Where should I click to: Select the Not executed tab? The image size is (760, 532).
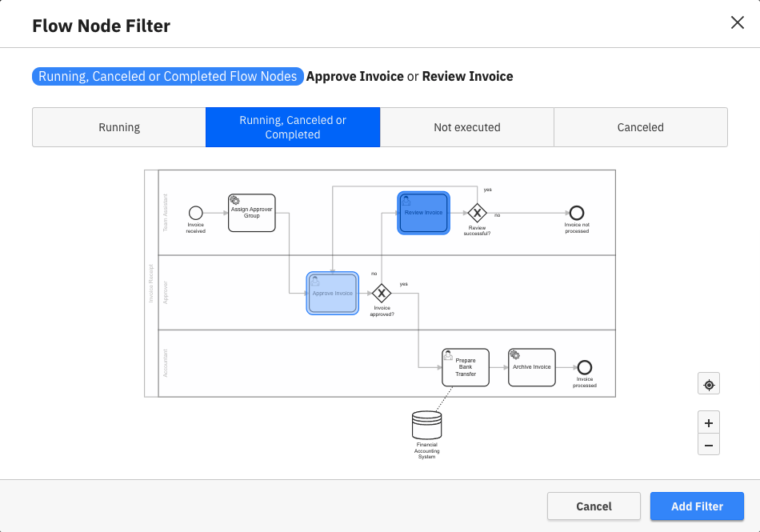[x=466, y=126]
